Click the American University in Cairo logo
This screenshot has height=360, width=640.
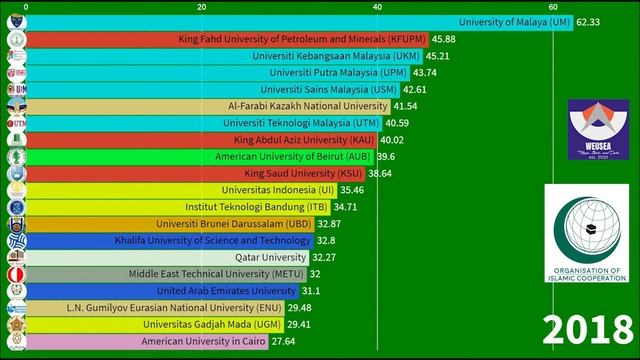click(17, 342)
